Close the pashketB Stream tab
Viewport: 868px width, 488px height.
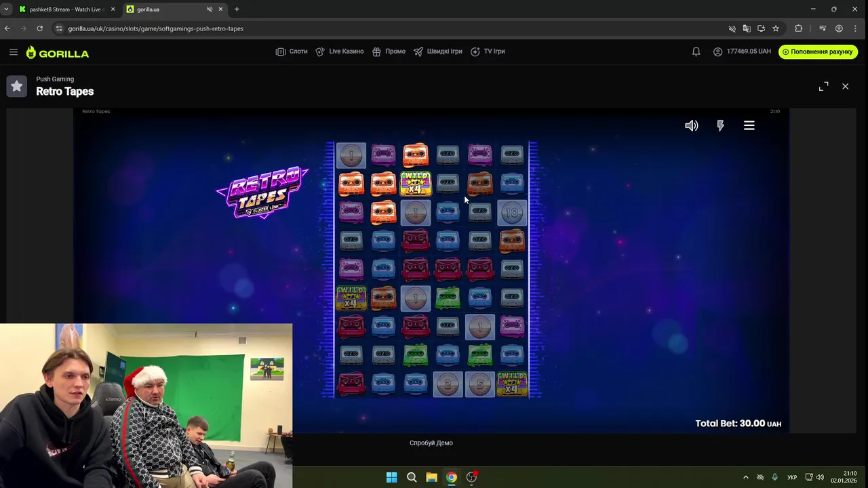click(x=113, y=9)
